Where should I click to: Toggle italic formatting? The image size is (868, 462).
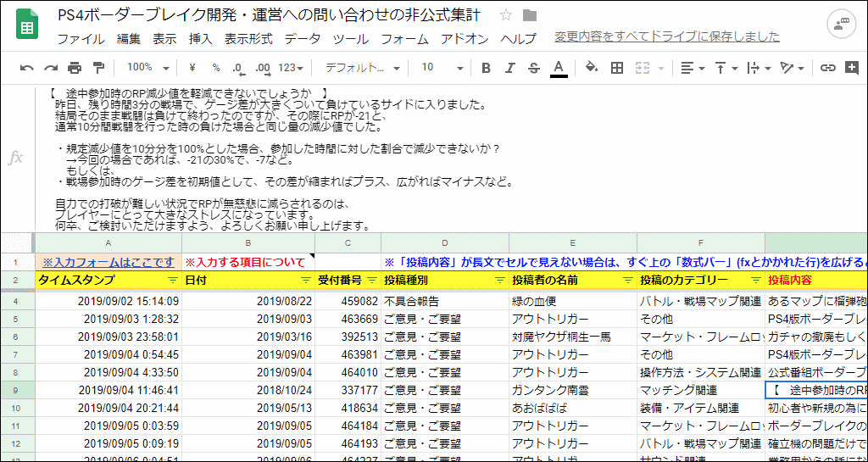pos(510,68)
